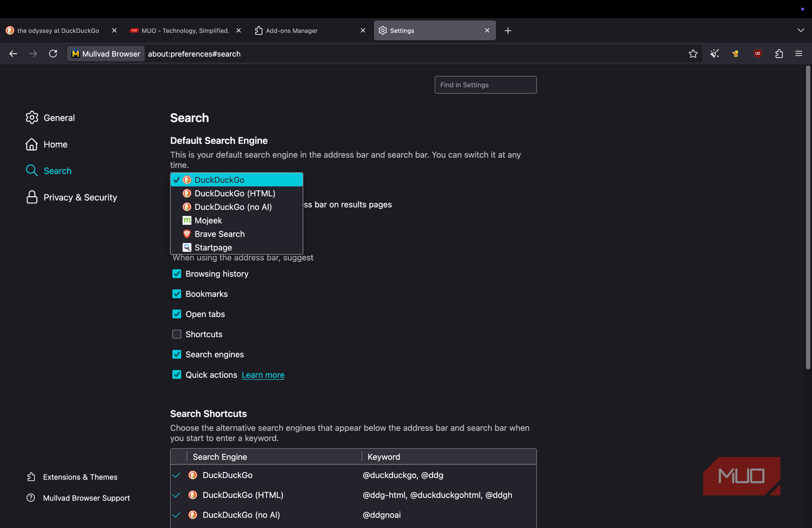812x528 pixels.
Task: Click the forward navigation arrow
Action: [x=33, y=54]
